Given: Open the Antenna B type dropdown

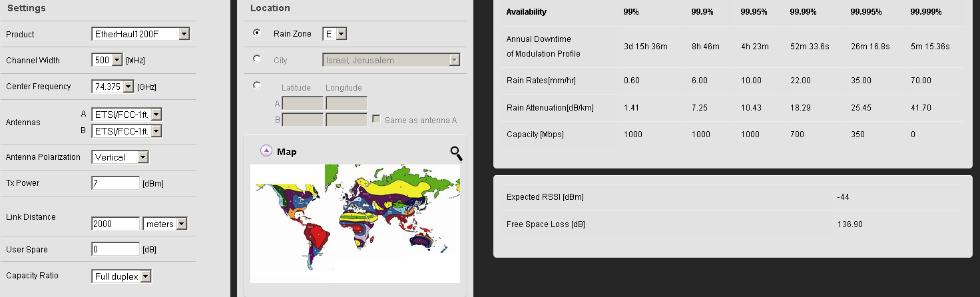Looking at the screenshot, I should point(128,131).
